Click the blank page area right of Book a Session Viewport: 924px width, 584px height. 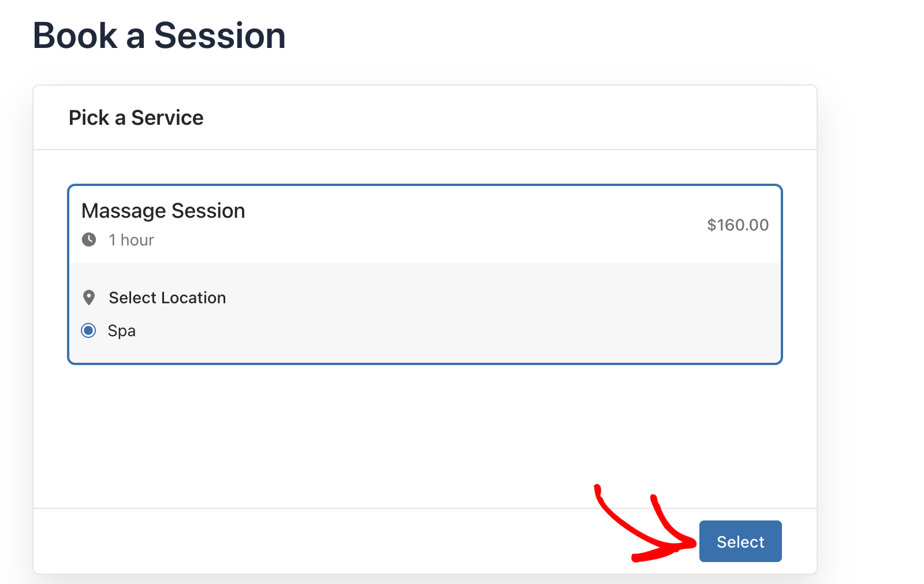(x=577, y=36)
